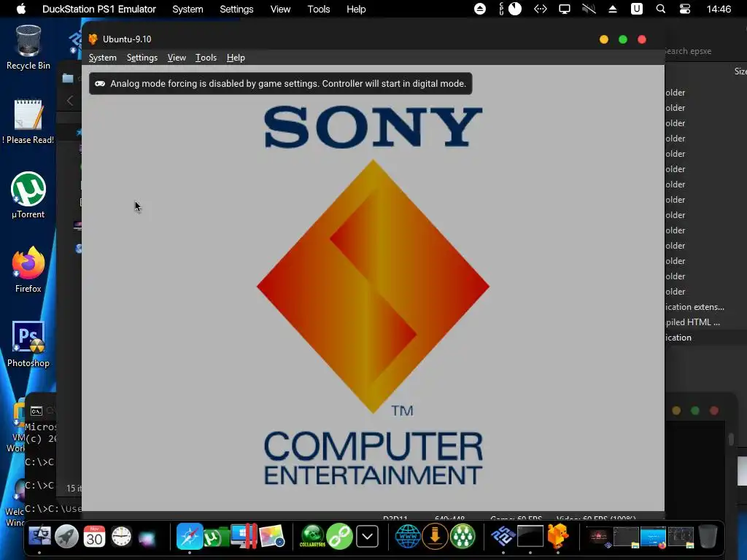Open the orange download arrow dock icon

pos(435,536)
